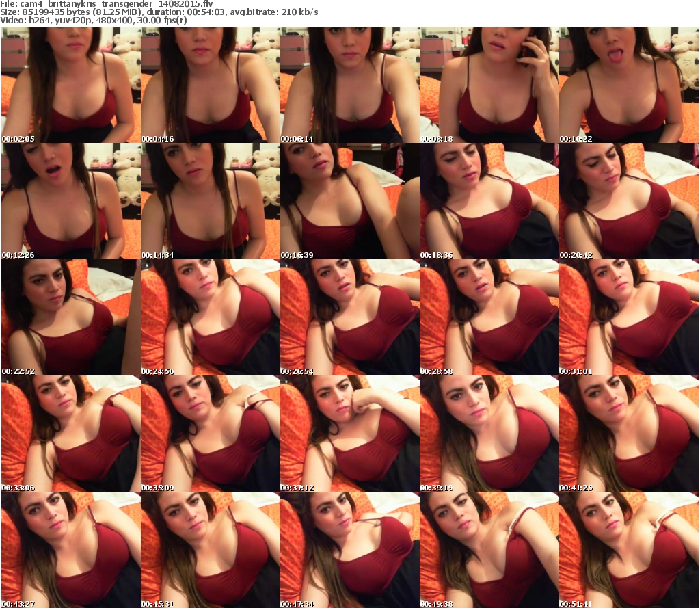
Task: View the 00:47:34 thumbnail
Action: point(349,550)
